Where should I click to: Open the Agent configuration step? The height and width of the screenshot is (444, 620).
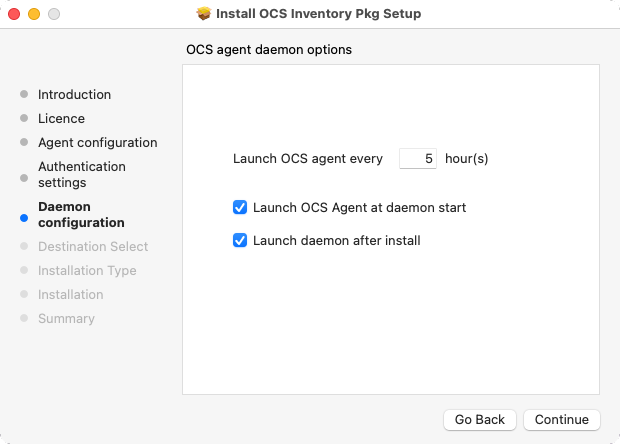(x=98, y=143)
